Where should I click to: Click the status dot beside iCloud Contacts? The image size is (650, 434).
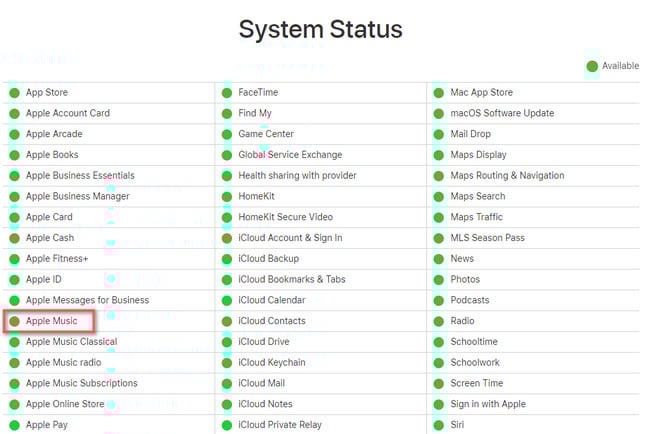point(227,321)
